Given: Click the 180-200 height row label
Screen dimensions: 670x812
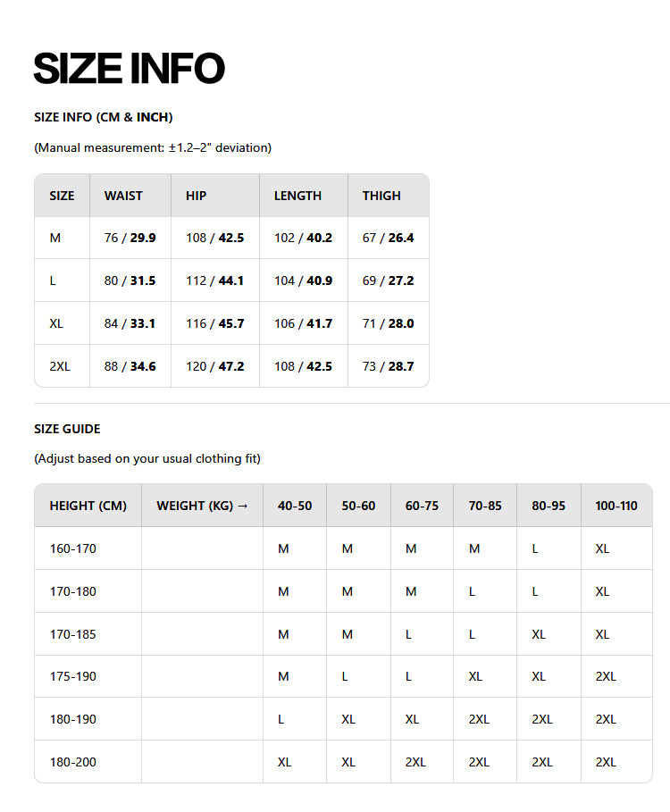Looking at the screenshot, I should 73,762.
